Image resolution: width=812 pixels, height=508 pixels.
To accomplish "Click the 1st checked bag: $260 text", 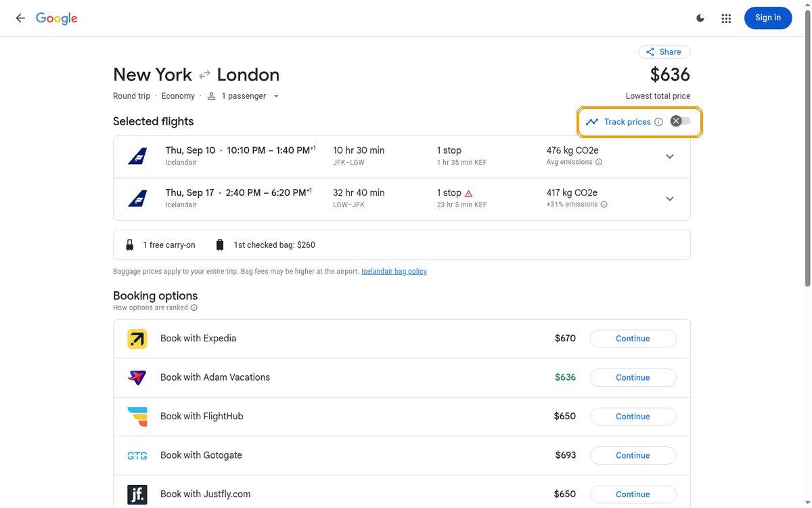I will click(274, 245).
